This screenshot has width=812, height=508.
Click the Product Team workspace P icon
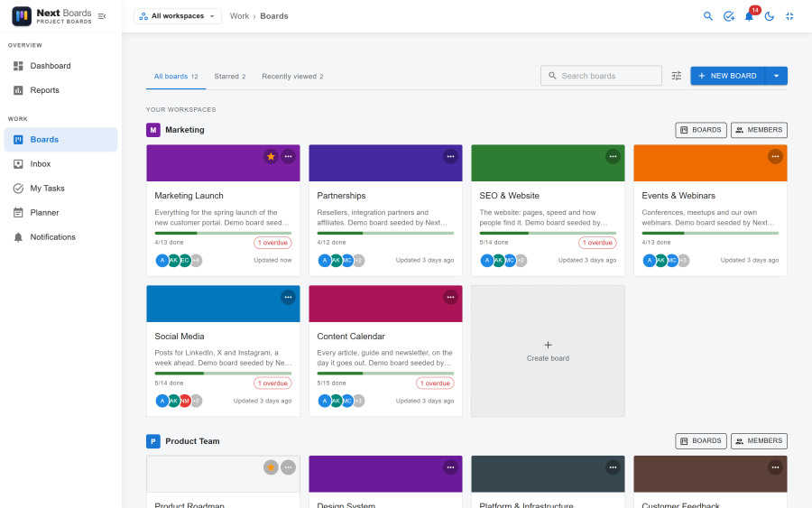153,441
